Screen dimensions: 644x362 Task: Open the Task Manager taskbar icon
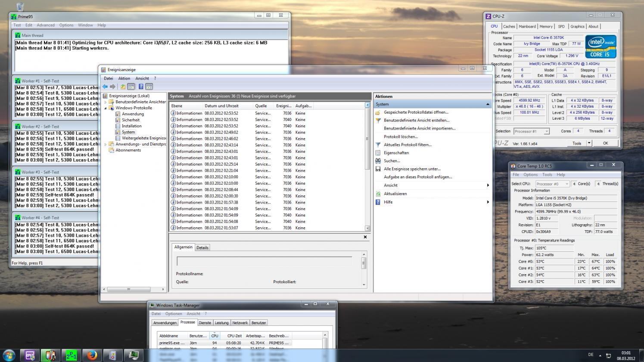point(134,355)
